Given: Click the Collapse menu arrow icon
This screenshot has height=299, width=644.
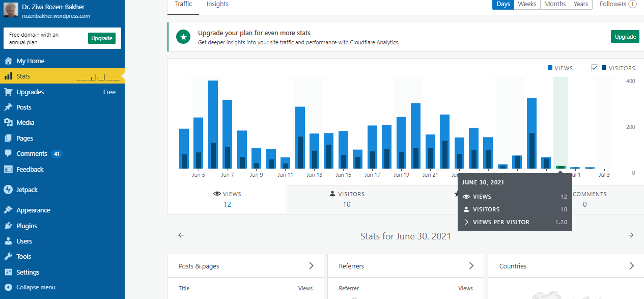Looking at the screenshot, I should [8, 287].
